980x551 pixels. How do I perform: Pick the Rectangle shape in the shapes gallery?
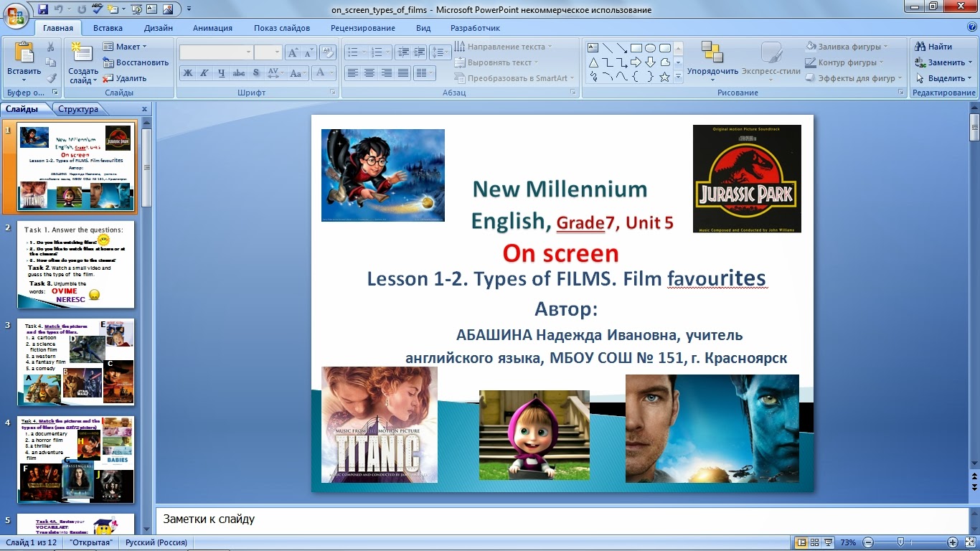tap(636, 48)
